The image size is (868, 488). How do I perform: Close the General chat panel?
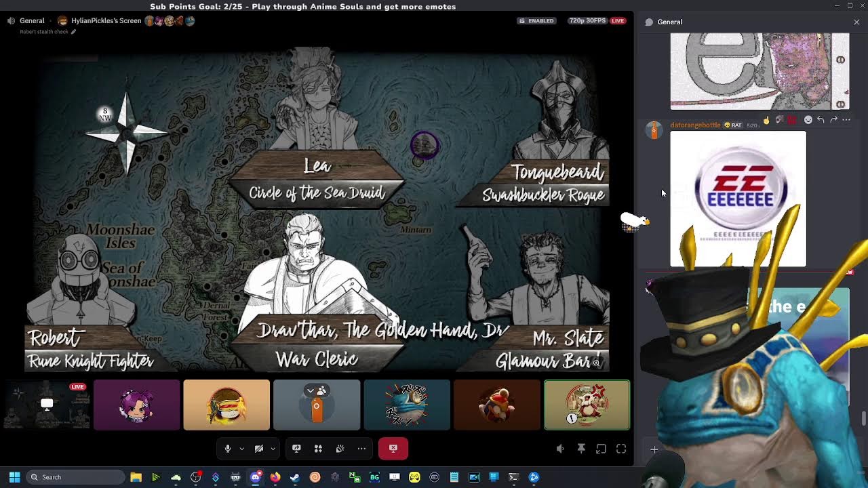pyautogui.click(x=856, y=22)
